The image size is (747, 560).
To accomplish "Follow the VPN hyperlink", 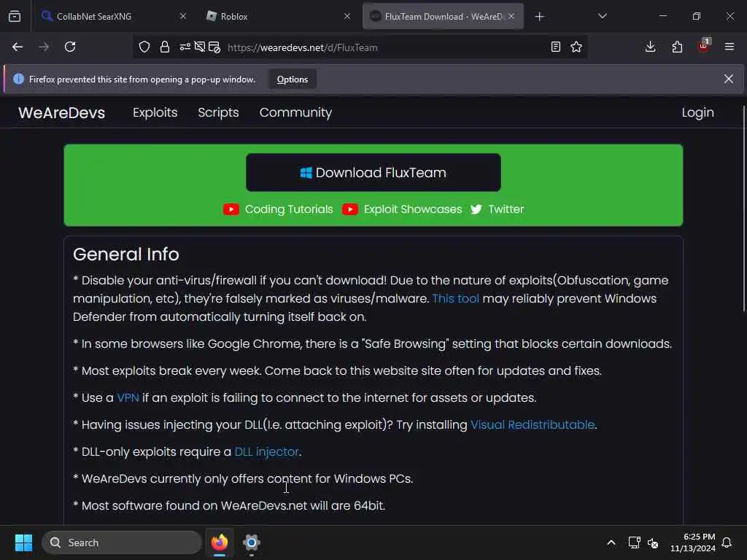I will click(x=128, y=397).
